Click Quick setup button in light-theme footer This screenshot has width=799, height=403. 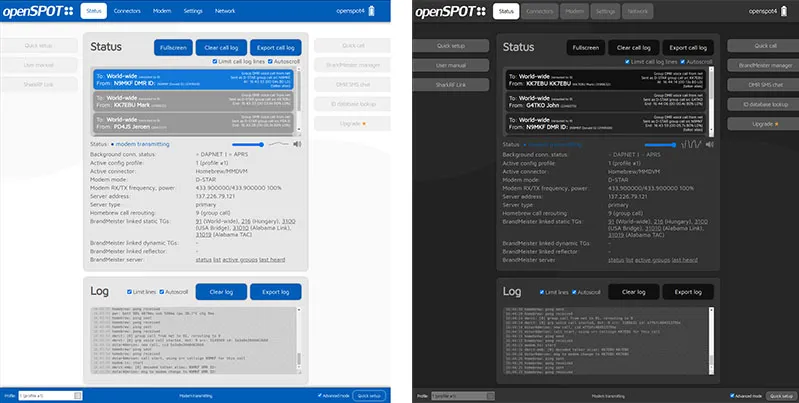pyautogui.click(x=369, y=395)
